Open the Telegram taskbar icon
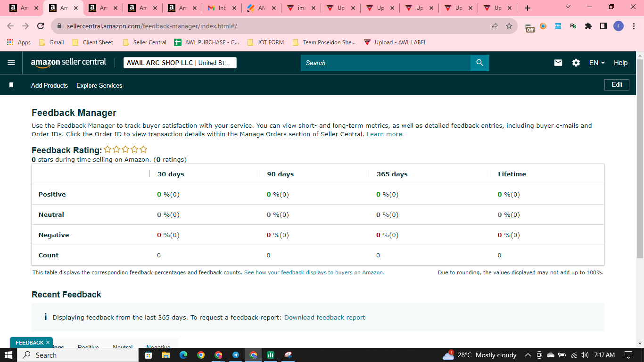This screenshot has width=644, height=362. pyautogui.click(x=236, y=355)
